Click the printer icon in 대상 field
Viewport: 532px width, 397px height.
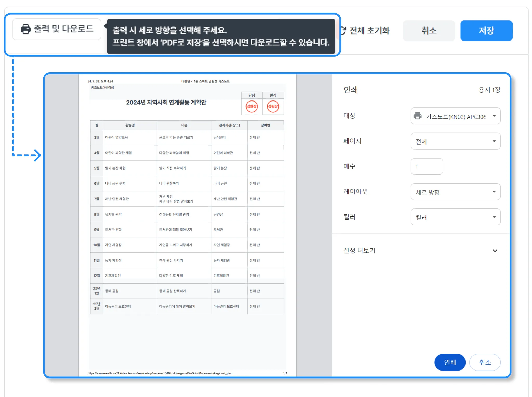click(417, 116)
